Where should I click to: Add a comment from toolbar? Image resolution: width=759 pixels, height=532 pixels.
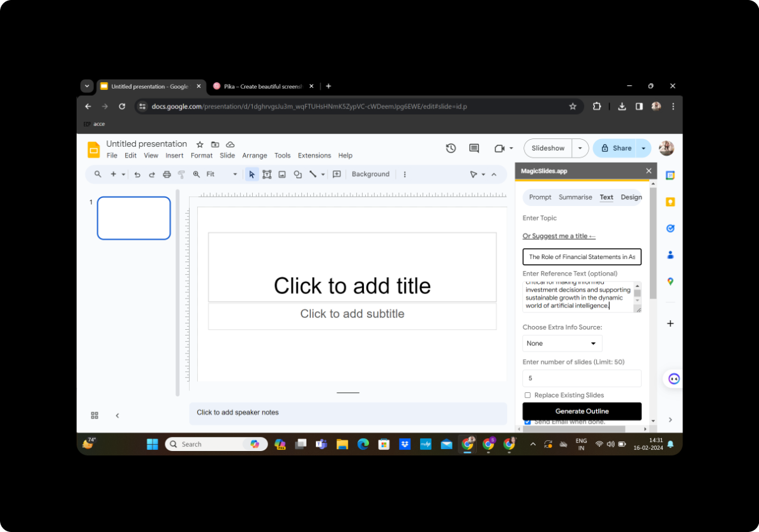[x=337, y=174]
